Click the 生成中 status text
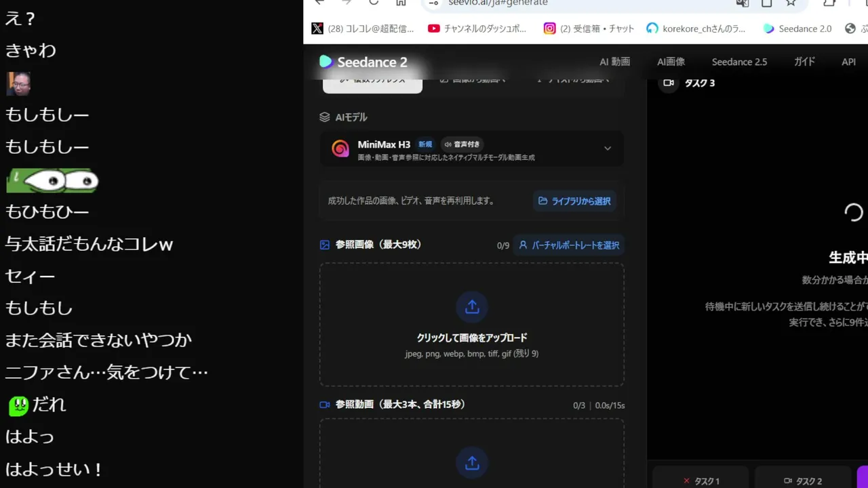This screenshot has height=488, width=868. coord(848,258)
